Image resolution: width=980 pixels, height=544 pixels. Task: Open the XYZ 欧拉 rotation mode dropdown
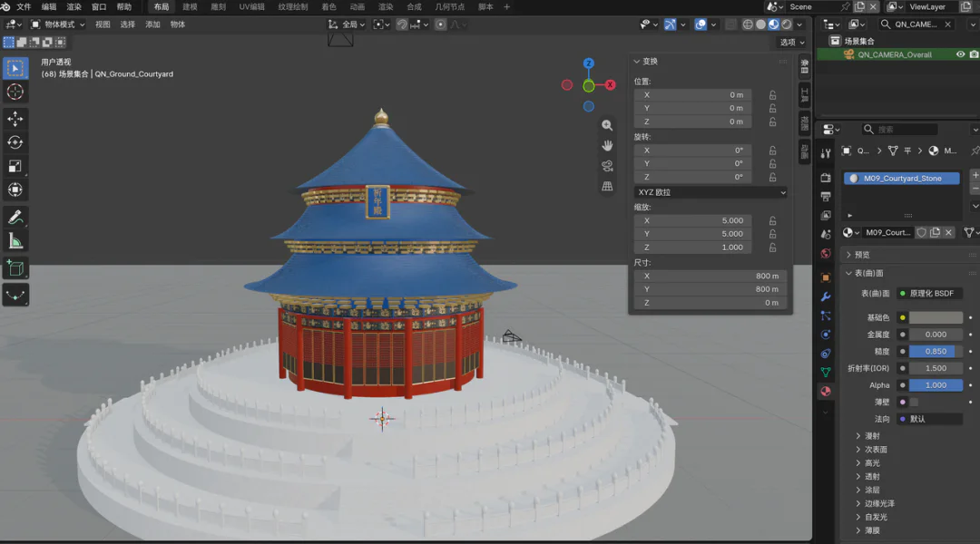coord(710,192)
